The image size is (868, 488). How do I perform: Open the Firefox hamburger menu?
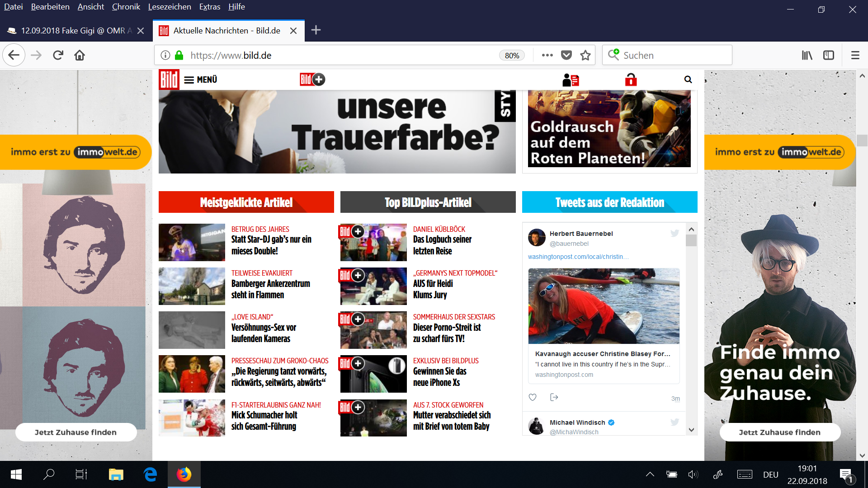click(855, 55)
